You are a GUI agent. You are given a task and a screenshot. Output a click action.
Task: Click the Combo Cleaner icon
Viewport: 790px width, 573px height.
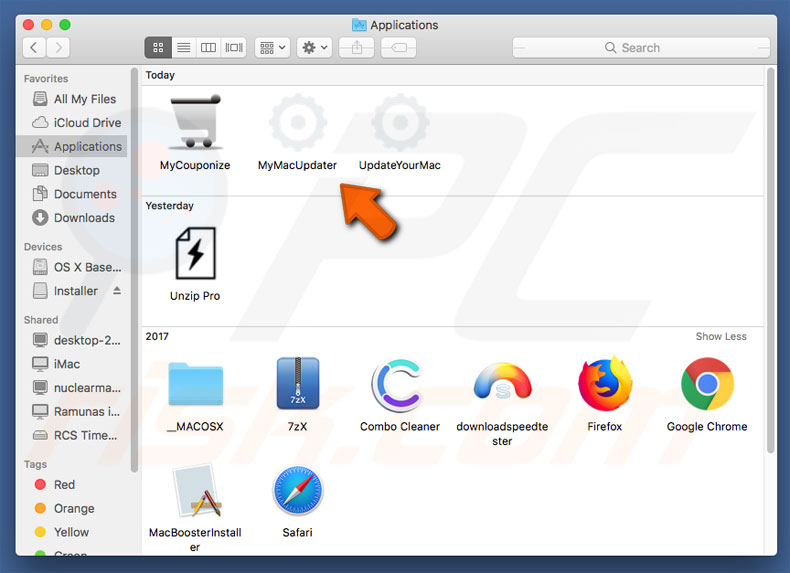coord(399,385)
